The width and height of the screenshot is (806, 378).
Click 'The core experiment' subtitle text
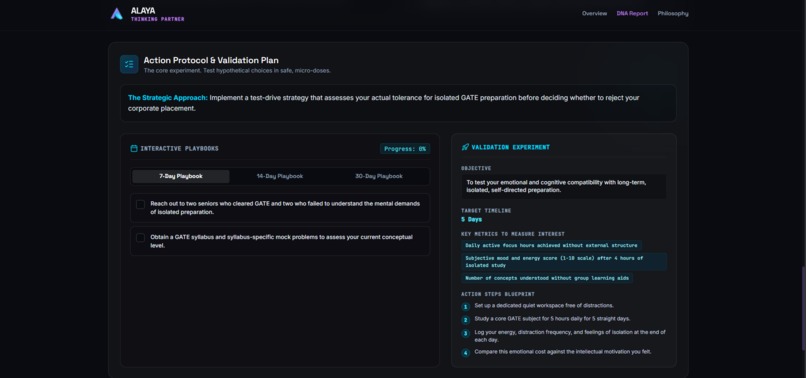[237, 70]
